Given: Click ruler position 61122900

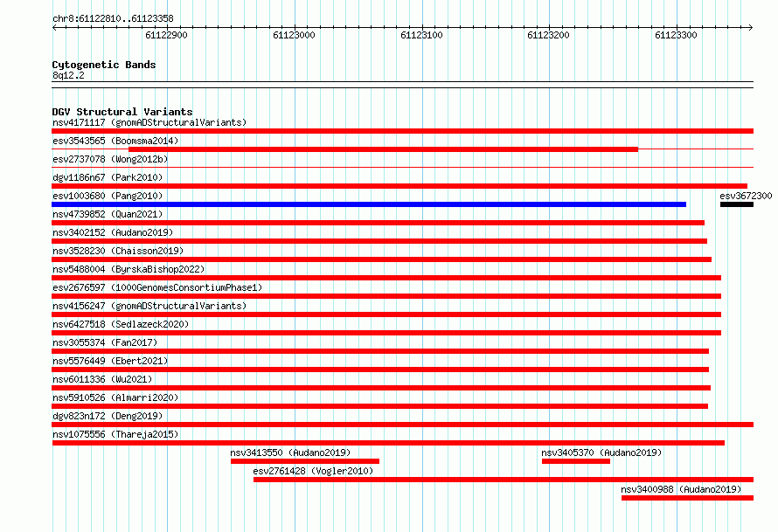Looking at the screenshot, I should (167, 35).
